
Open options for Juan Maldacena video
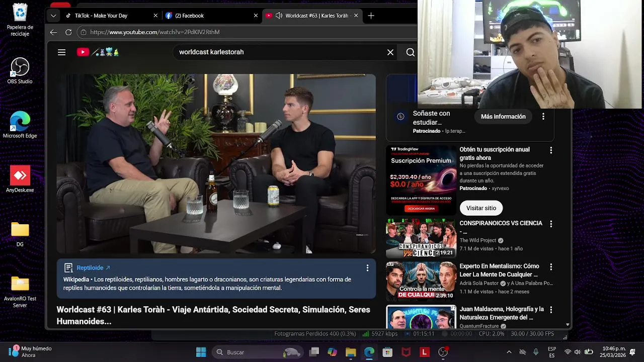tap(551, 310)
